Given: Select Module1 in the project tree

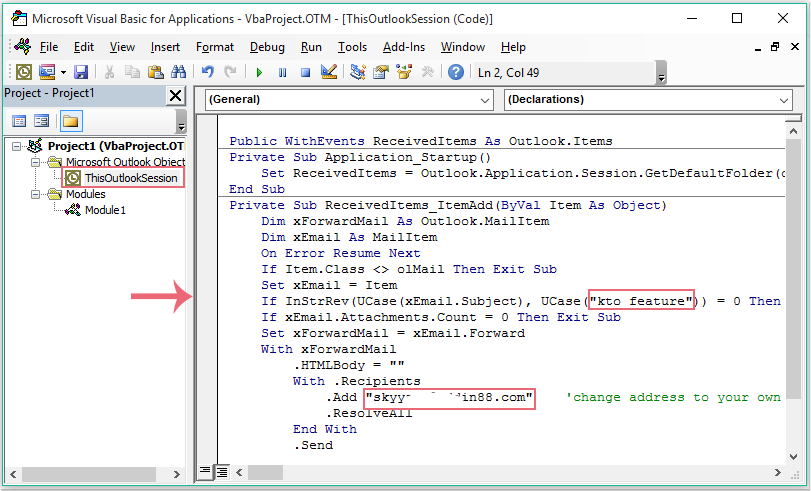Looking at the screenshot, I should click(105, 210).
